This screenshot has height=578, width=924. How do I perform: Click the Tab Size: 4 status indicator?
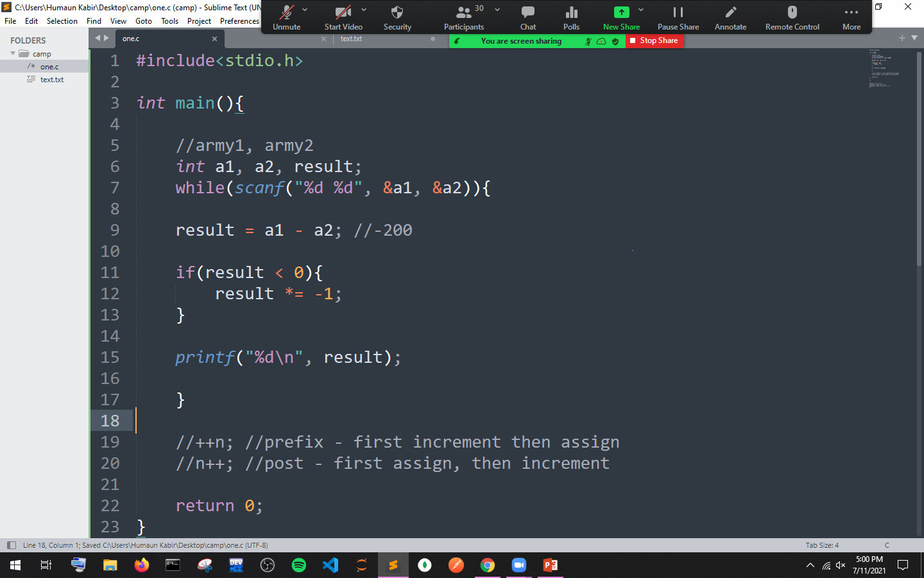pyautogui.click(x=822, y=545)
